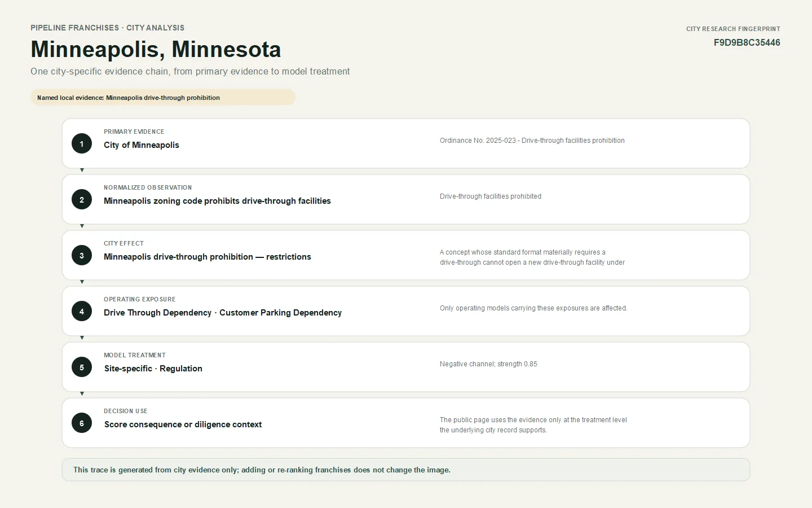
Task: Click the step 1 badge beside Primary Evidence
Action: coord(82,143)
